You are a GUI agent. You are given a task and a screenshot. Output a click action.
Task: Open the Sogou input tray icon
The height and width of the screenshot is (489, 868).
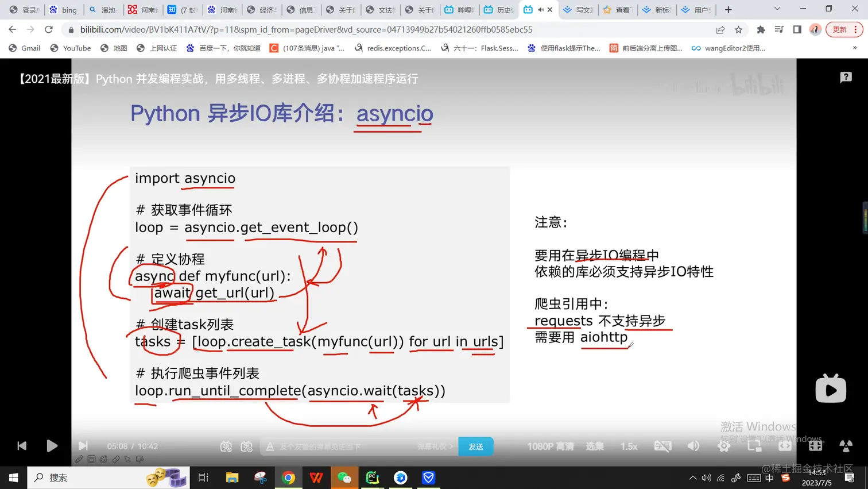tap(786, 478)
